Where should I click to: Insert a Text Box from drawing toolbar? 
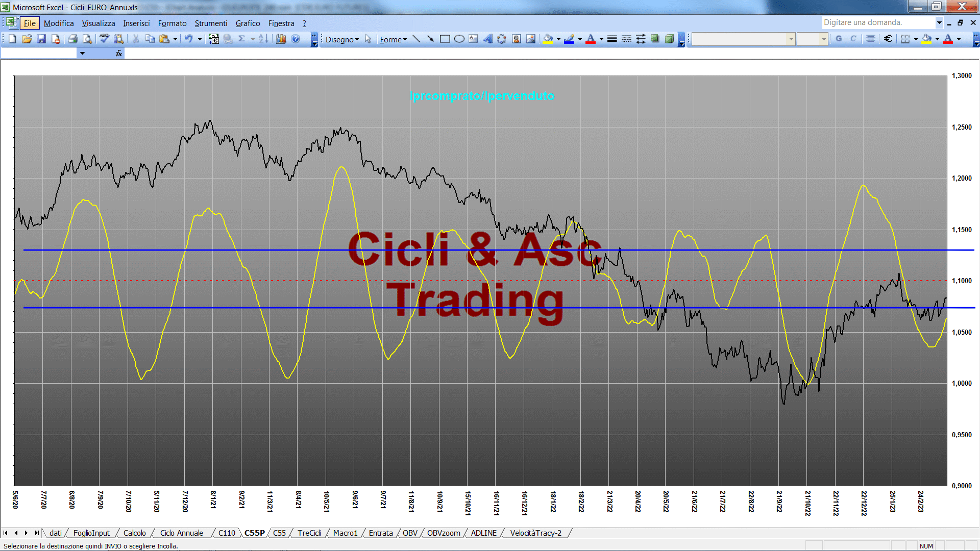[x=474, y=39]
